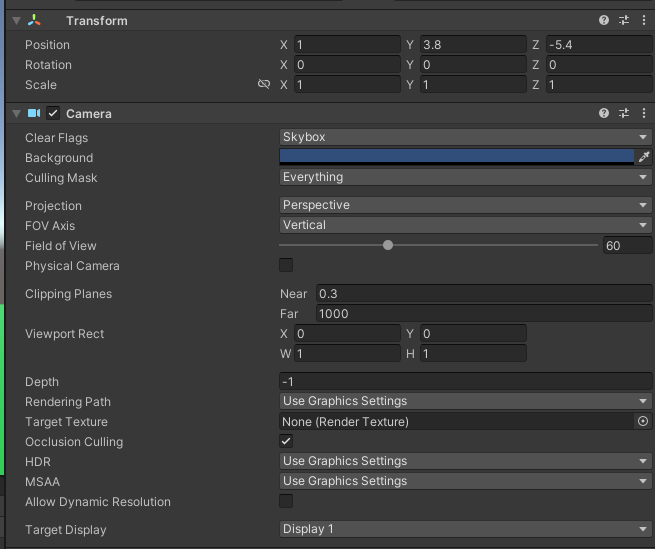
Task: Click Near clipping plane field
Action: click(x=484, y=293)
